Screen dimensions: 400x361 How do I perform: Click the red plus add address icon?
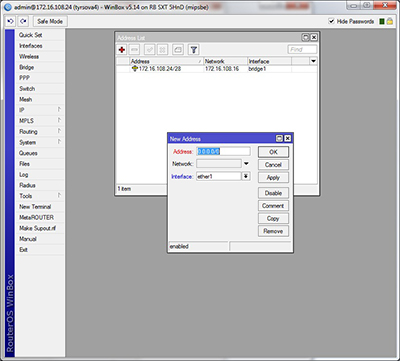pos(122,50)
